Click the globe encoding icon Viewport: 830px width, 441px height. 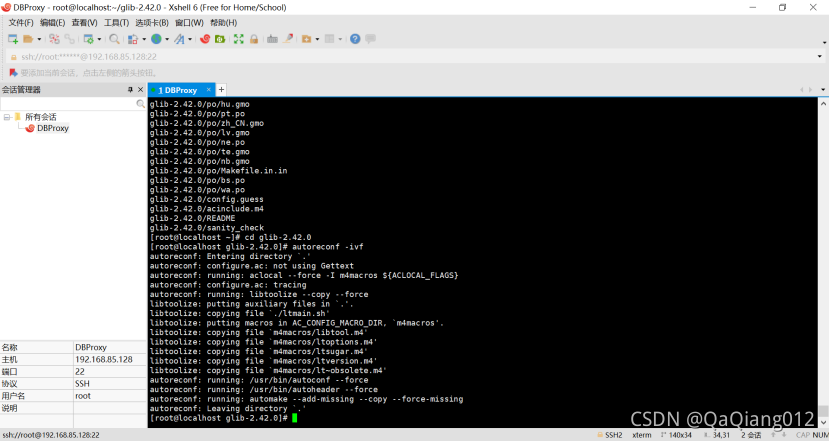[156, 39]
